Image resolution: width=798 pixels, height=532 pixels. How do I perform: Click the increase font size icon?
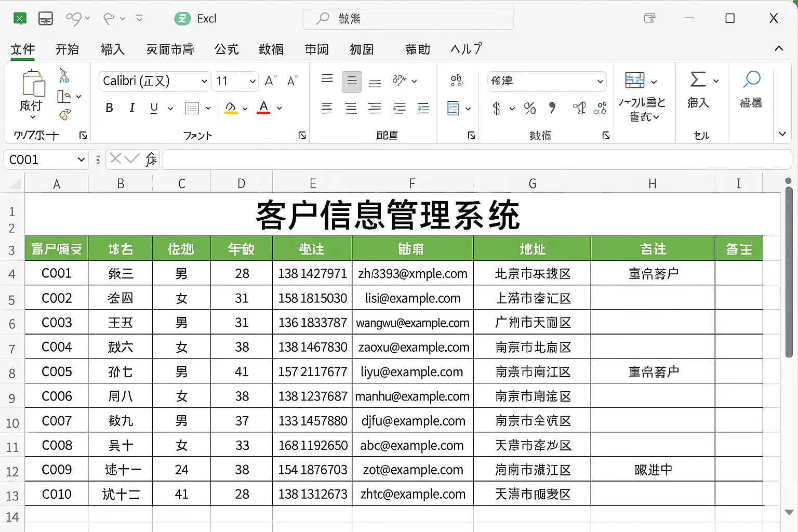click(270, 81)
